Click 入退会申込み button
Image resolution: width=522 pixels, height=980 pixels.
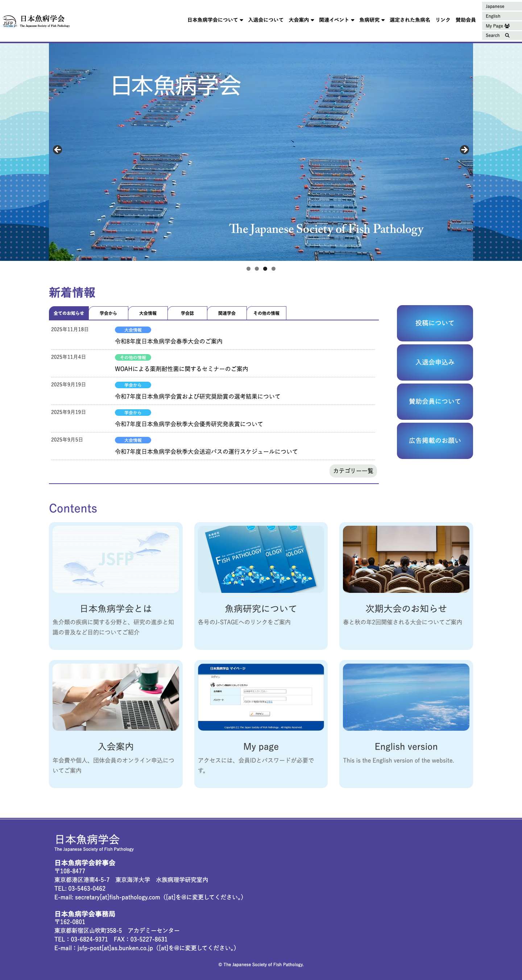435,362
